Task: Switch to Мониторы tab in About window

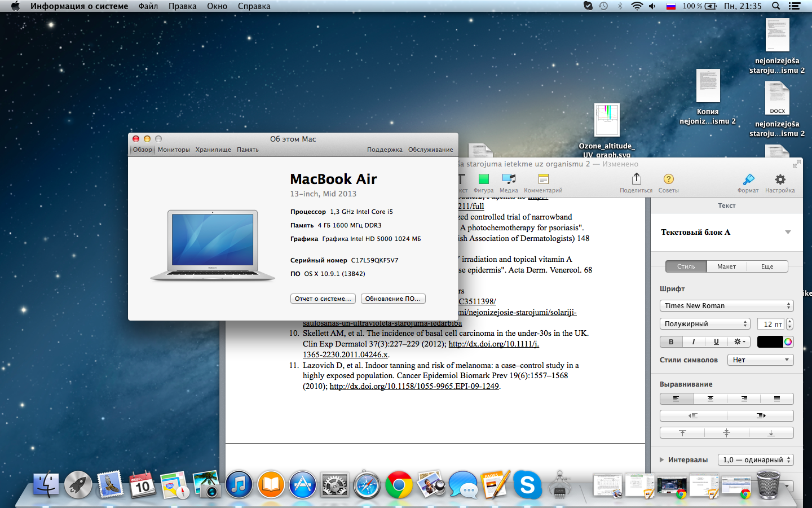Action: (x=174, y=150)
